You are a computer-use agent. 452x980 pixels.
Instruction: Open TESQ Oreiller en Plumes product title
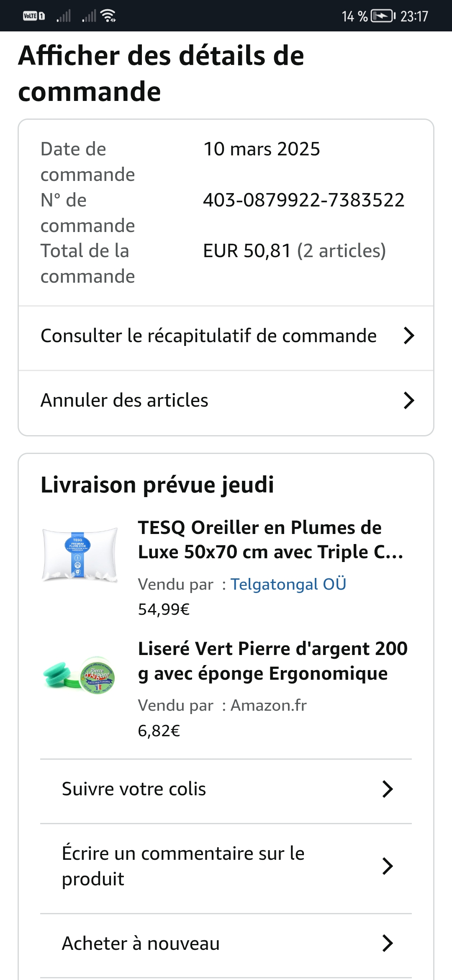pyautogui.click(x=270, y=540)
